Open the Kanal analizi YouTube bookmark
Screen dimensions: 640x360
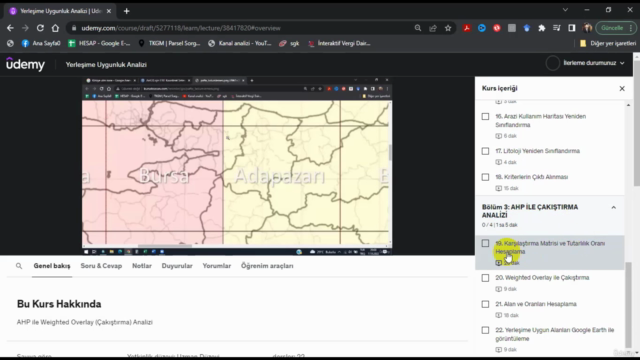[240, 43]
